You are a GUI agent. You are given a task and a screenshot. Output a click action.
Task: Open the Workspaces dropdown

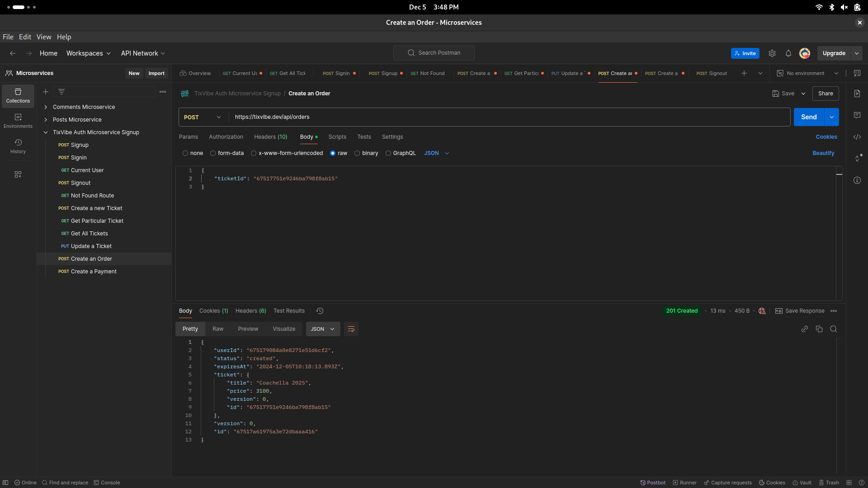click(x=88, y=53)
